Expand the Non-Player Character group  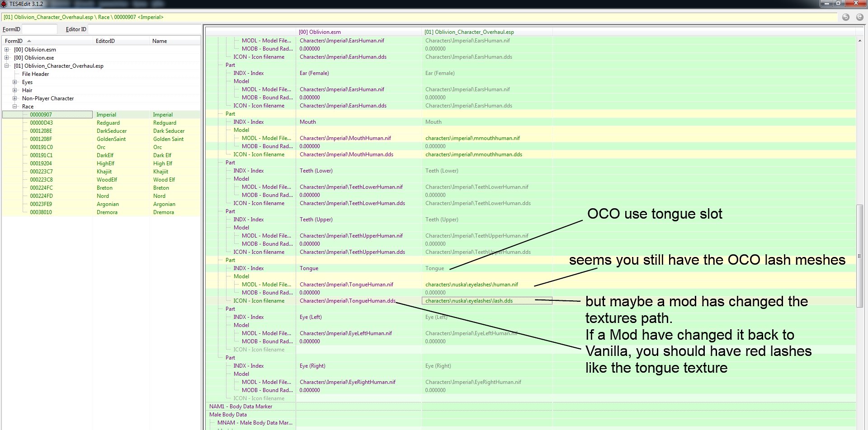pyautogui.click(x=15, y=98)
